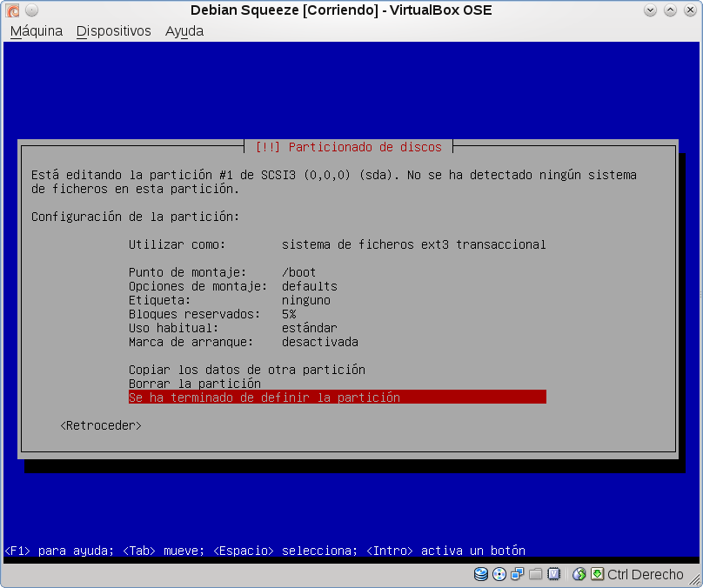703x588 pixels.
Task: Click the '[!!] Particionado de discos' dialog title
Action: tap(348, 147)
